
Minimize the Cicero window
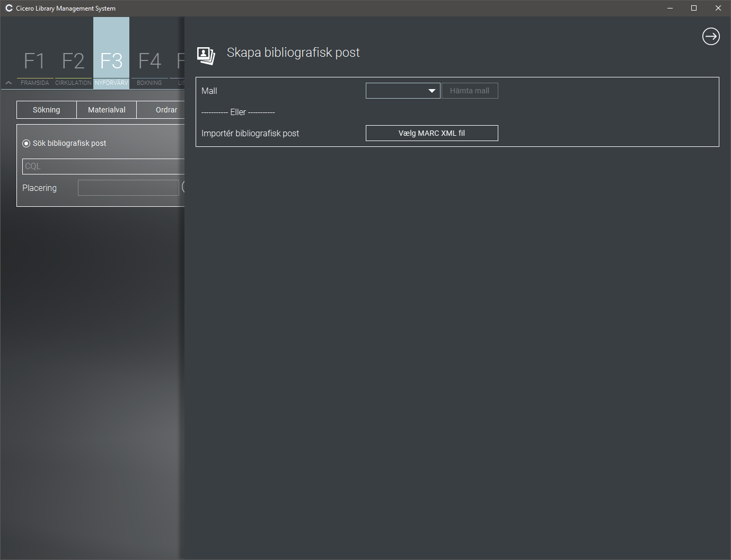(670, 8)
